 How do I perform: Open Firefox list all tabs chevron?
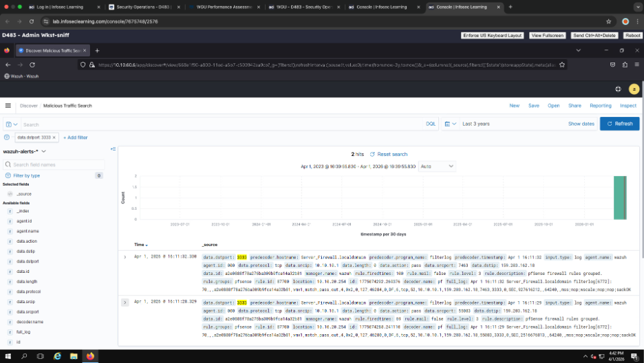578,50
